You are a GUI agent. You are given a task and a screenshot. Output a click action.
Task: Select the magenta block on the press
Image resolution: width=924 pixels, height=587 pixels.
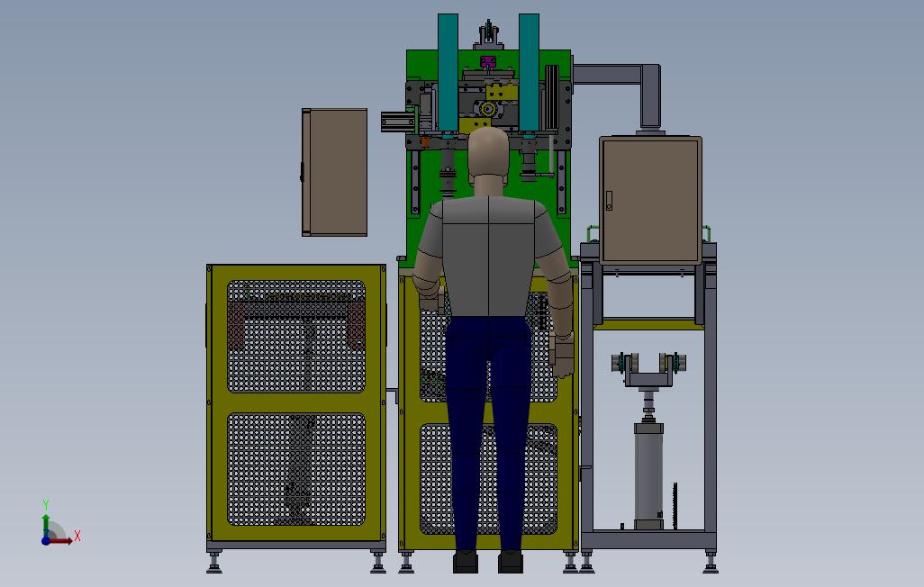(x=488, y=61)
